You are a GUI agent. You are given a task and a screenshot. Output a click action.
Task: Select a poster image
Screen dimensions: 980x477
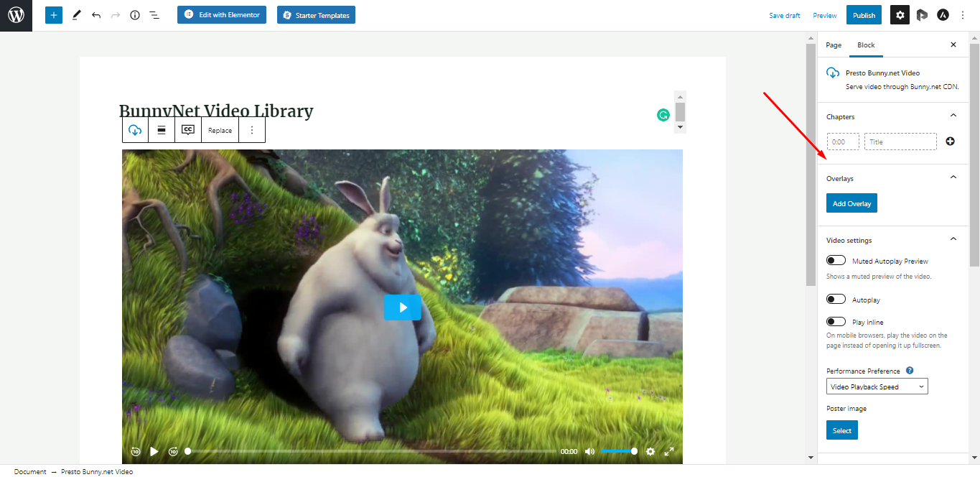pyautogui.click(x=842, y=430)
